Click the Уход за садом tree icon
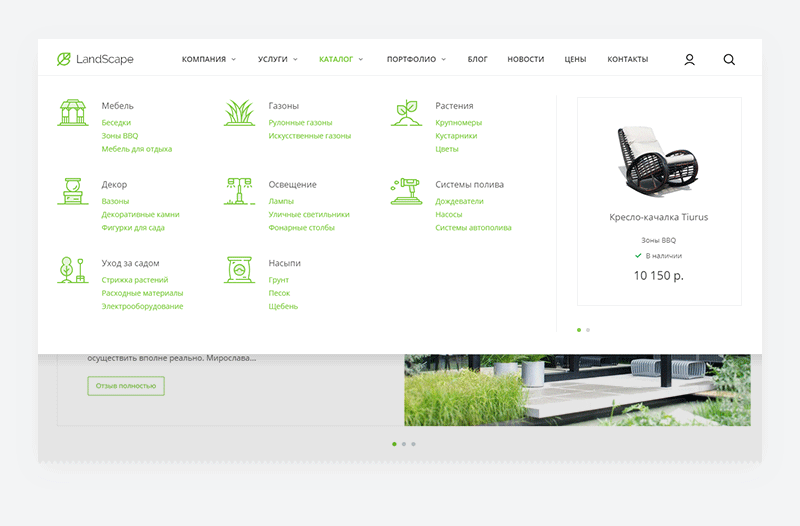Viewport: 800px width, 526px height. (72, 270)
